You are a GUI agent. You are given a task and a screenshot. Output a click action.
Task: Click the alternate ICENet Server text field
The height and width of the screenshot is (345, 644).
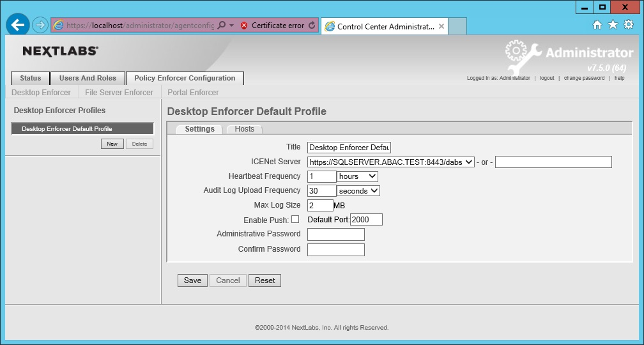(x=554, y=162)
